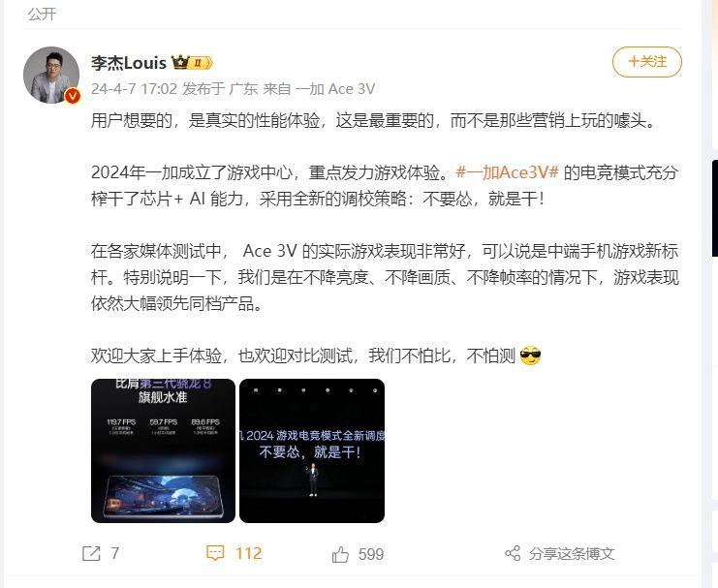Open the 不要怂,就是干 stage photo
The width and height of the screenshot is (718, 588).
(x=312, y=450)
